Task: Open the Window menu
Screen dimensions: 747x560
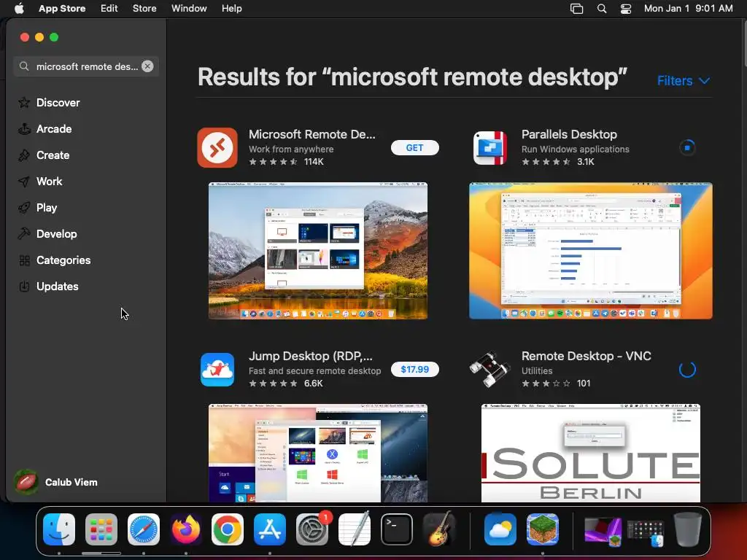Action: tap(189, 9)
